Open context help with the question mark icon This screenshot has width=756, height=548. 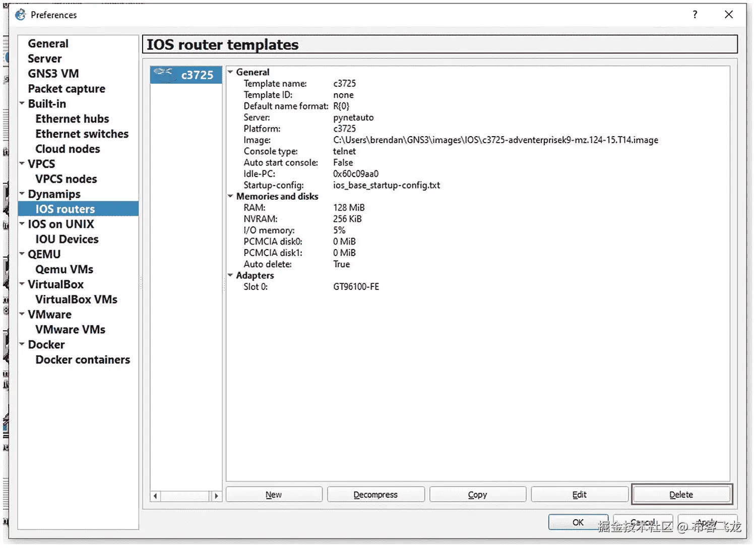[x=695, y=15]
